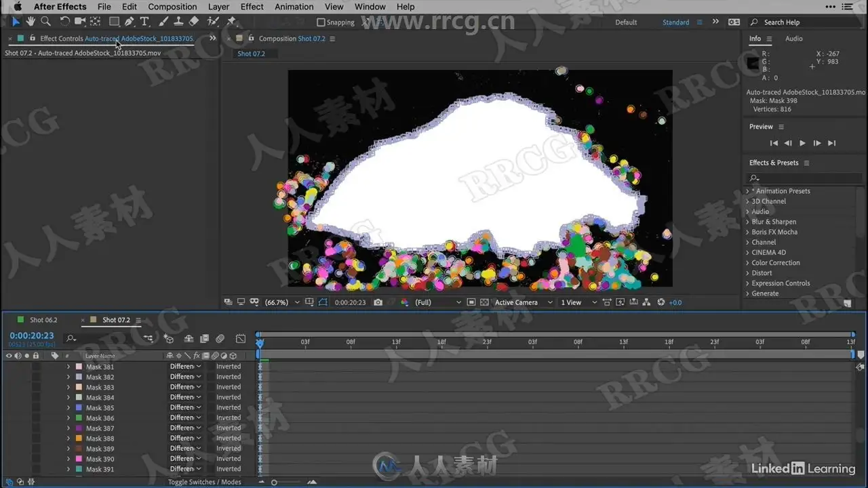Switch to the Shot 06.2 timeline tab

coord(43,320)
